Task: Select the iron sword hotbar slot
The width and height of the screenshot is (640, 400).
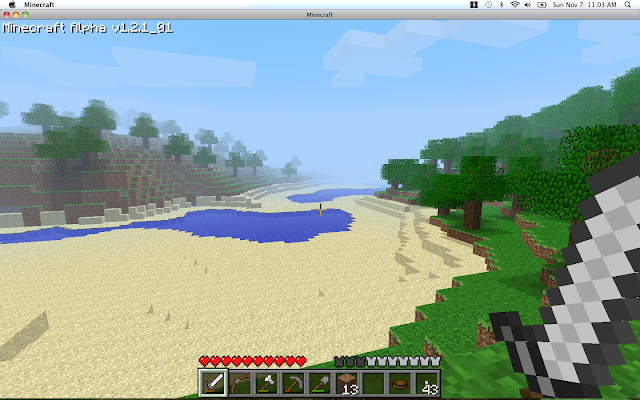Action: pos(213,383)
